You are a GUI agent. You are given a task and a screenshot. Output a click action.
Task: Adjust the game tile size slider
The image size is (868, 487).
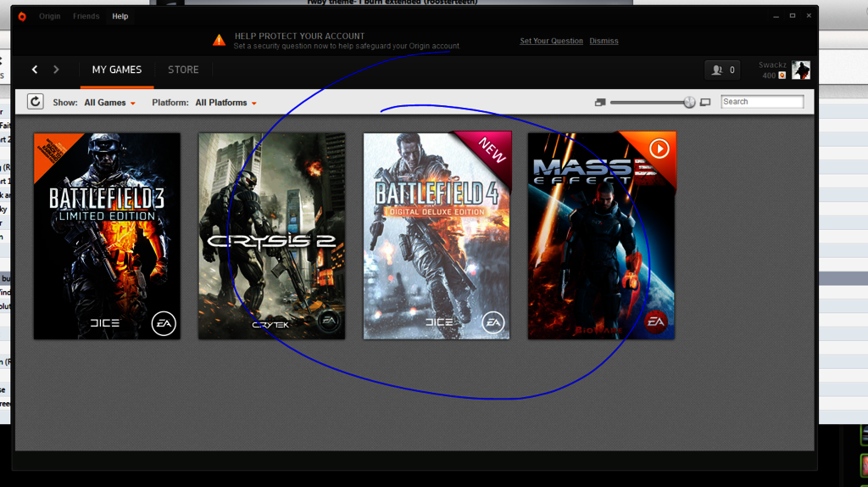click(x=689, y=102)
